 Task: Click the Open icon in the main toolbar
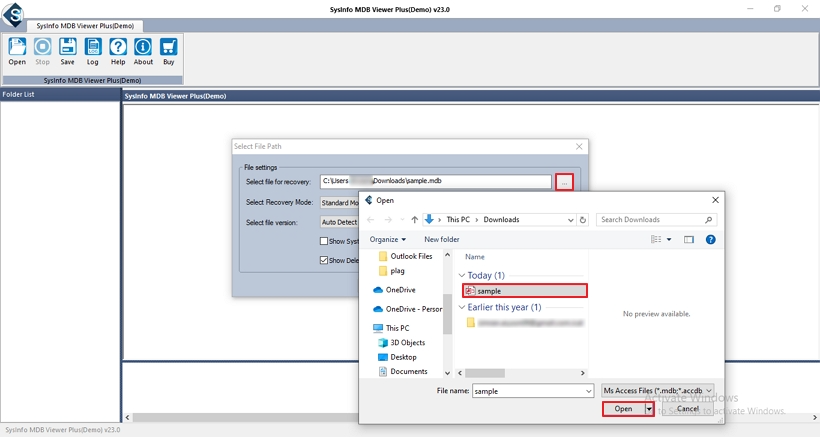[17, 47]
